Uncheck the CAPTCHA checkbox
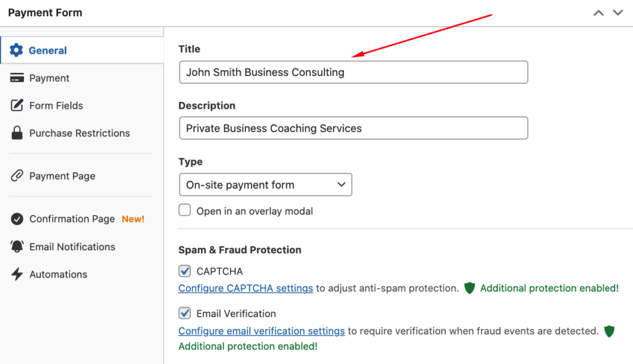The width and height of the screenshot is (633, 364). coord(185,271)
